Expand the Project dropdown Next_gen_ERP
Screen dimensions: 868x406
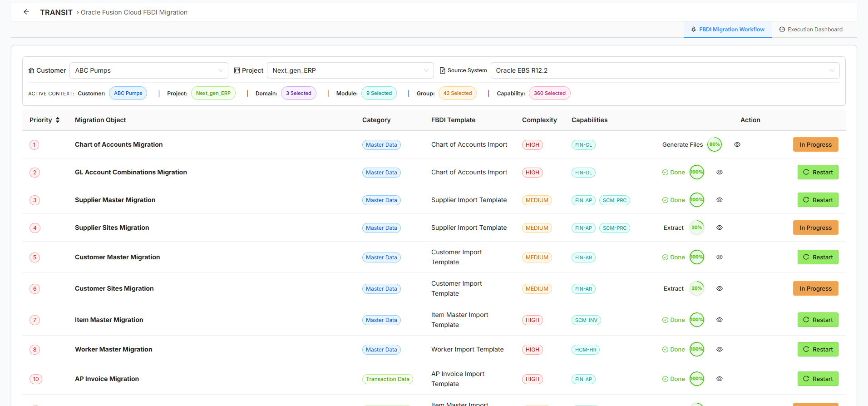click(x=350, y=70)
